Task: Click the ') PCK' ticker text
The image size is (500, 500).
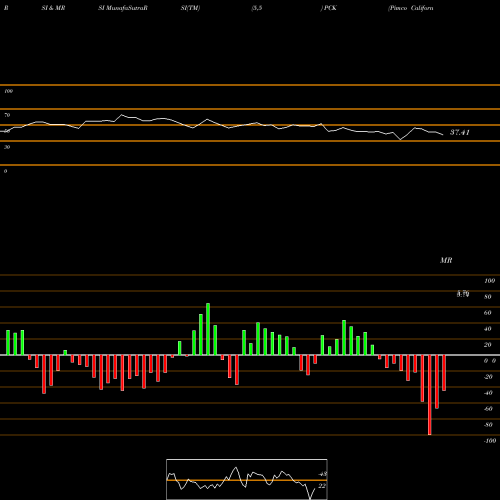Action: coord(329,8)
